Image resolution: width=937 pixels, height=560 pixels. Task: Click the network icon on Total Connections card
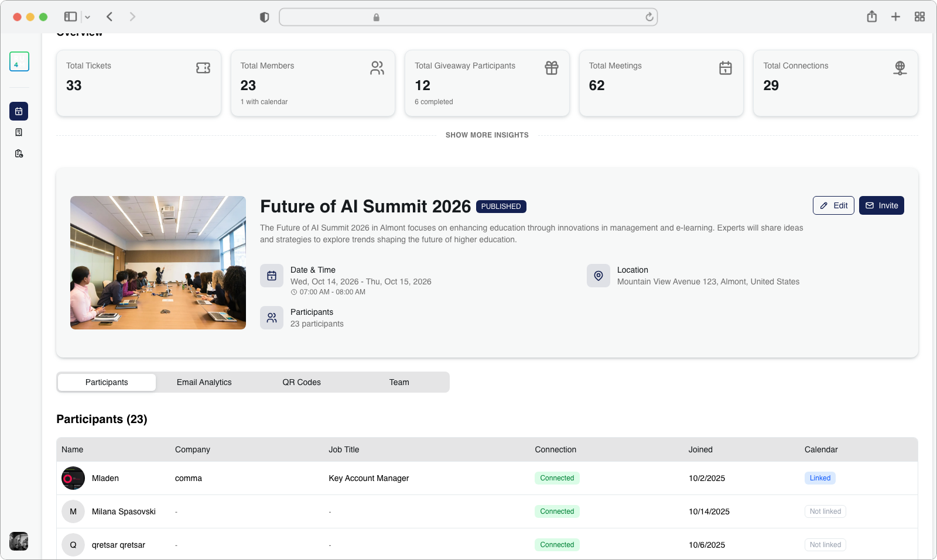click(900, 68)
